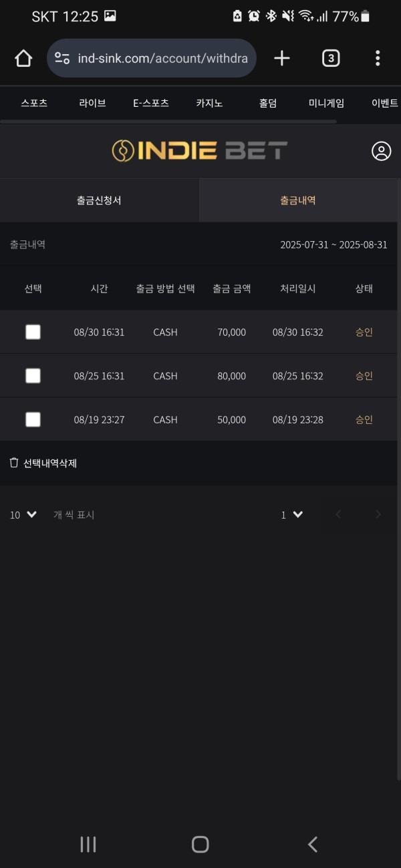Open a new browser tab with the plus icon
This screenshot has width=401, height=868.
(x=281, y=58)
